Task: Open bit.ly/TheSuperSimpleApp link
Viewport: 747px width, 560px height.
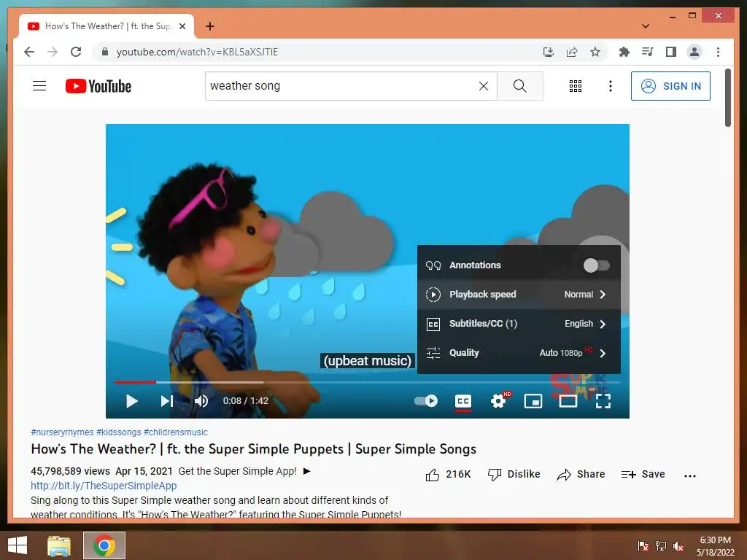Action: tap(104, 485)
